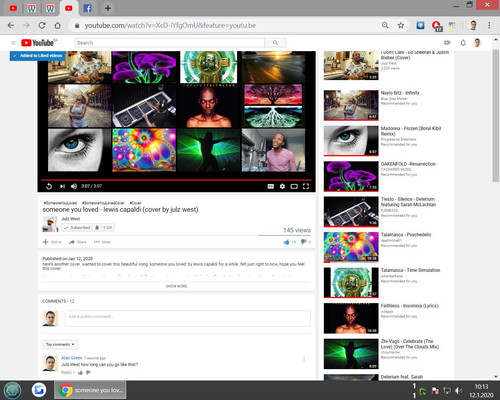Open Talamasca - Time Simulation title

pyautogui.click(x=410, y=270)
